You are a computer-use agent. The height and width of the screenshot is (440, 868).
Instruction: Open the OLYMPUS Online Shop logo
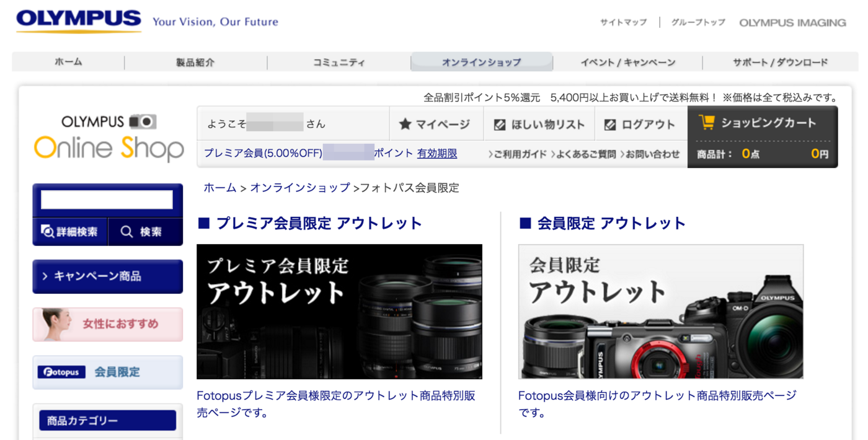click(x=109, y=138)
